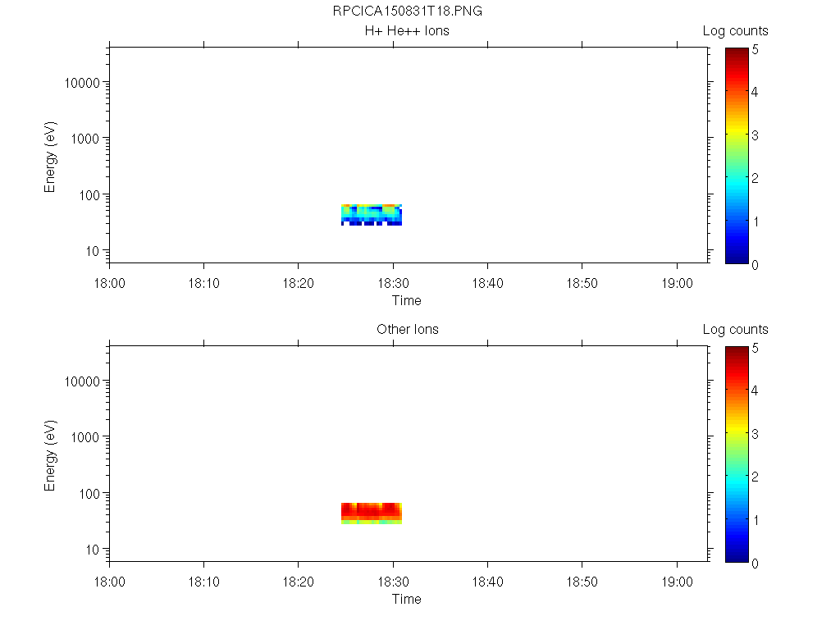Click the 18:40 tick label of Other Ions plot
Screen dimensions: 840x630
point(487,582)
